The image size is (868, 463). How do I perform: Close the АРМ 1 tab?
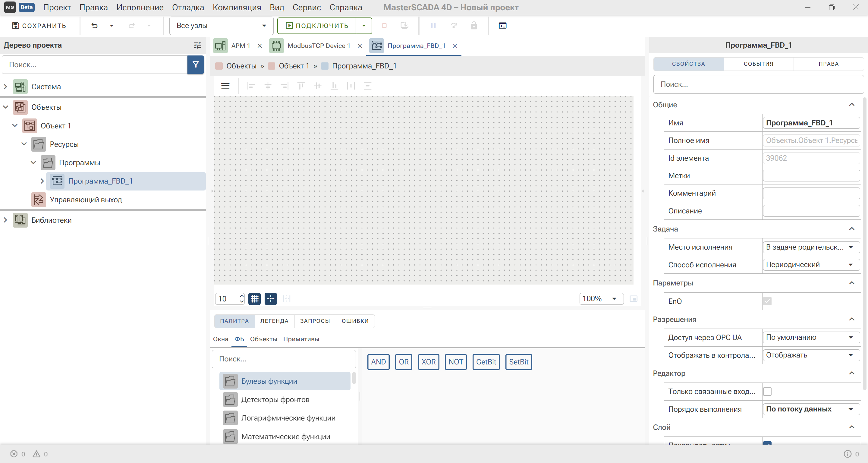(259, 46)
